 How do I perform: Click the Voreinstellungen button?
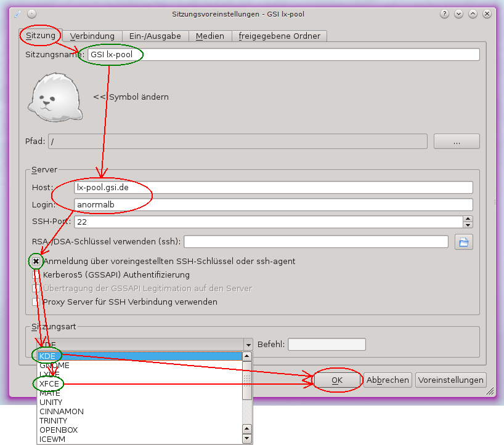(450, 380)
